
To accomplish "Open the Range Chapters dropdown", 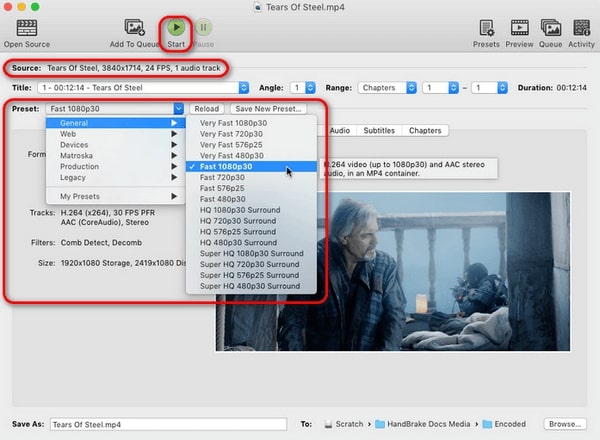I will (x=387, y=88).
